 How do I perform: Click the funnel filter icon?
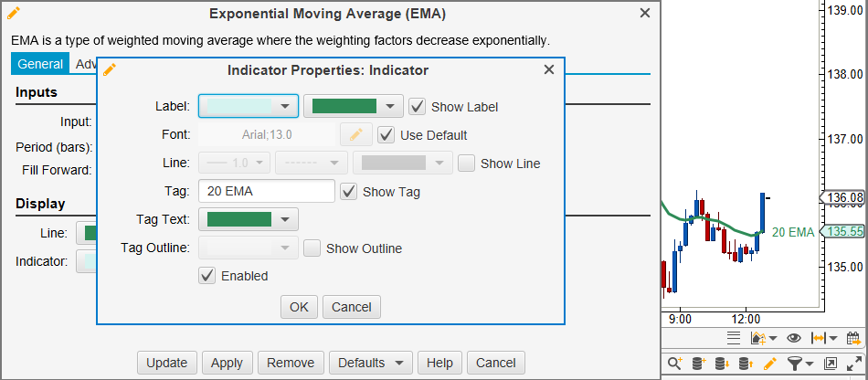(795, 364)
